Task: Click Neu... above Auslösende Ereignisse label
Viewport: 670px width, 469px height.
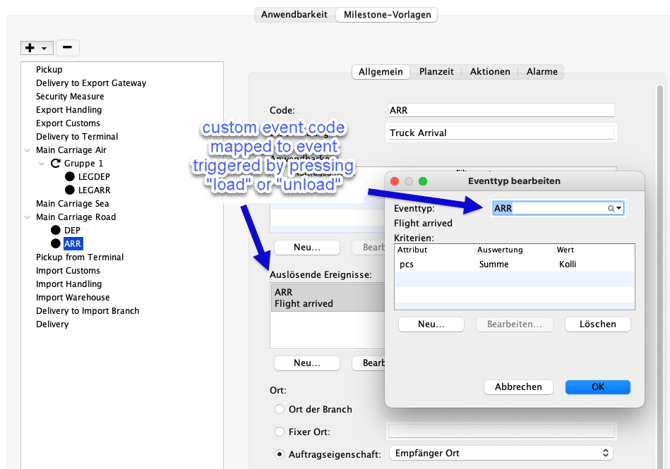Action: [307, 247]
